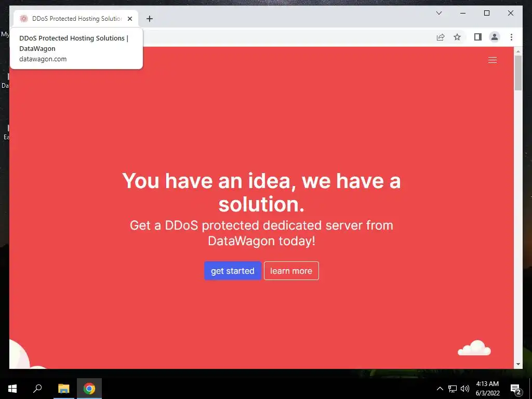Click the datawagon.com text in the tab tooltip
Screen dimensions: 532x399
[x=43, y=59]
